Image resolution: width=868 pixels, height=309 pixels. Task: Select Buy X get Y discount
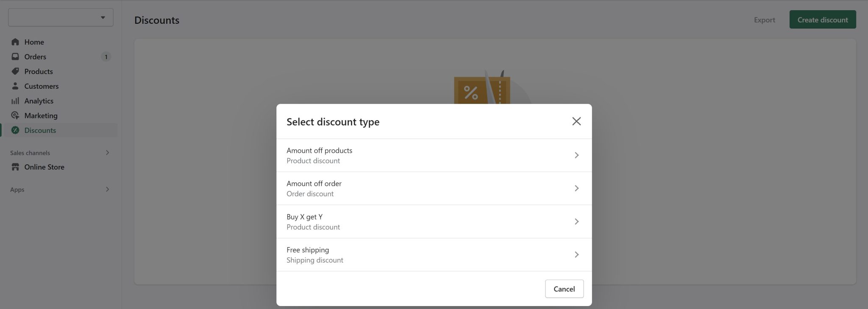click(434, 222)
